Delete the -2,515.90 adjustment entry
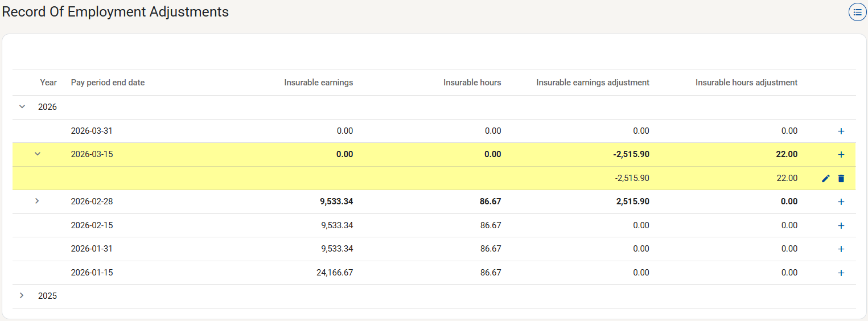This screenshot has width=868, height=321. 841,179
